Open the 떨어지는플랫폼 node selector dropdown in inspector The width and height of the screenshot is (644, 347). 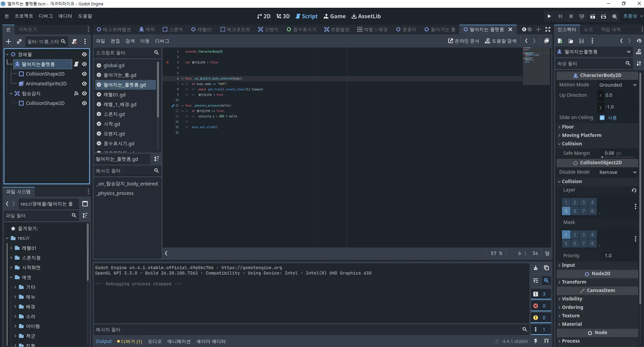pyautogui.click(x=594, y=52)
